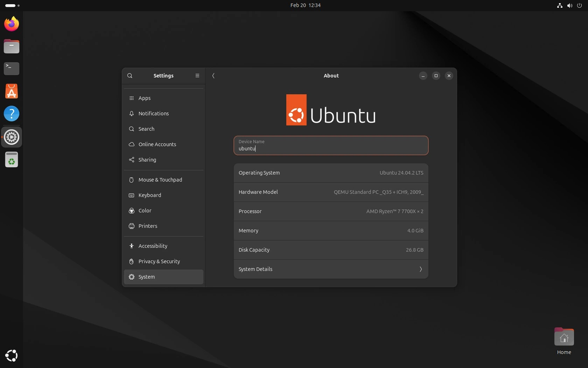Go back using the header back arrow
Viewport: 588px width, 368px height.
(213, 76)
